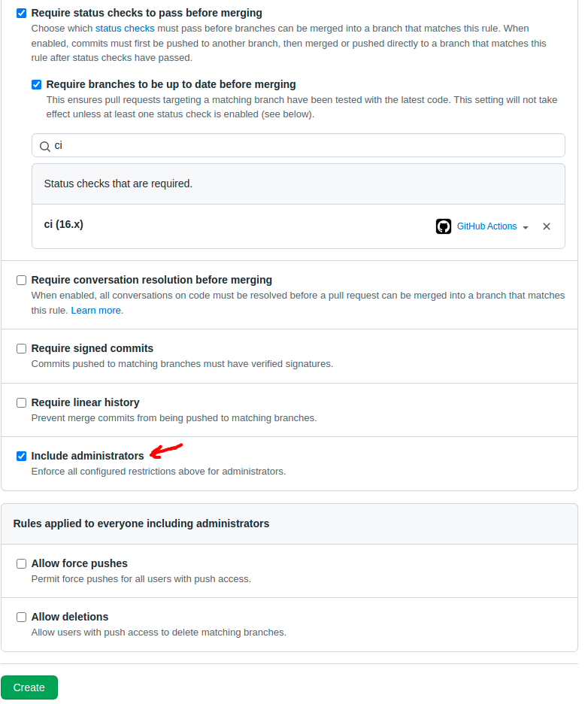Click the ci (16.x) status check name

64,224
